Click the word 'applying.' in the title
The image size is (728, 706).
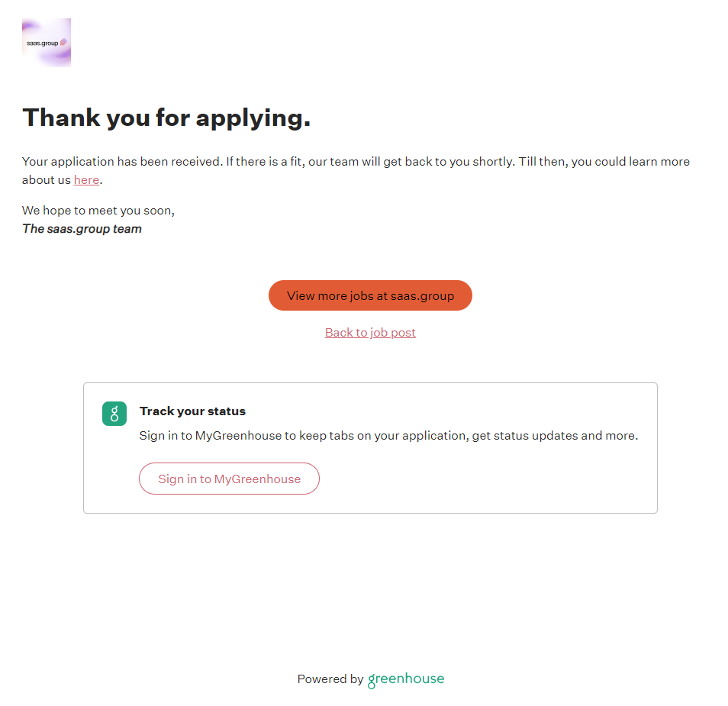tap(253, 118)
